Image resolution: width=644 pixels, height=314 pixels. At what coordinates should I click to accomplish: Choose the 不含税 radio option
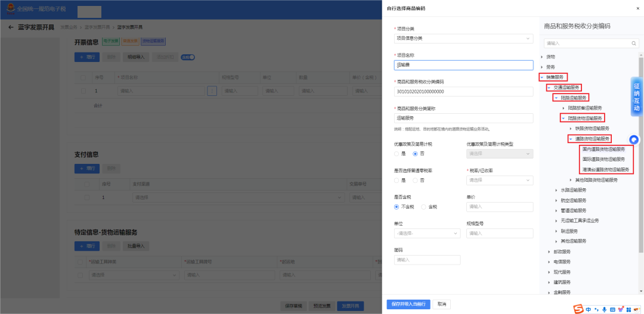[397, 207]
